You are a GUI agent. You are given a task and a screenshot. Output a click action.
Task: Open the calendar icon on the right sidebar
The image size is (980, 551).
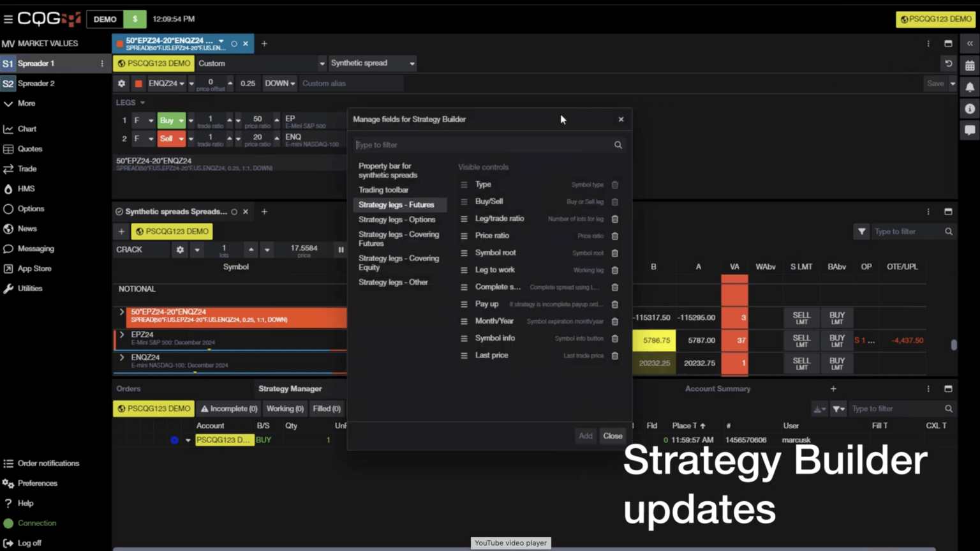[x=970, y=64]
